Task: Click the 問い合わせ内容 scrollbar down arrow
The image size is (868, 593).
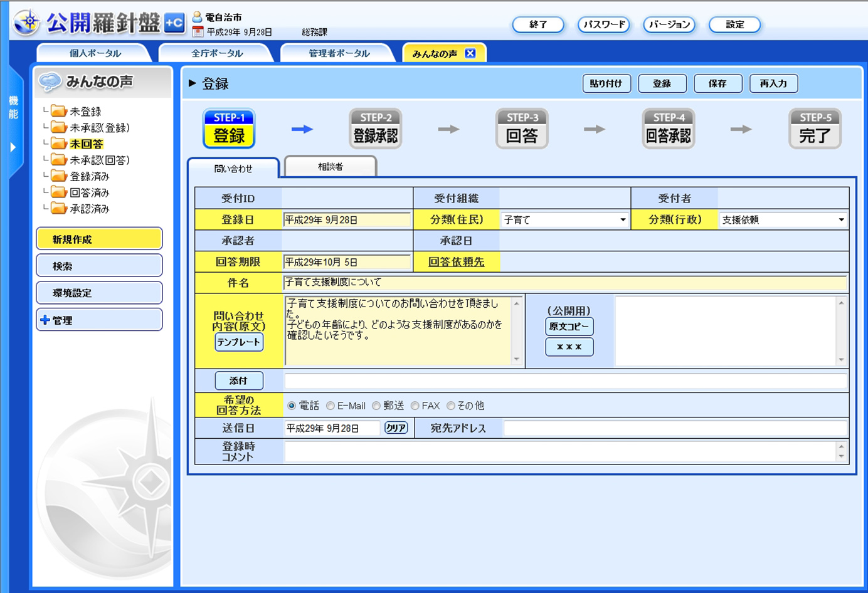Action: [517, 359]
